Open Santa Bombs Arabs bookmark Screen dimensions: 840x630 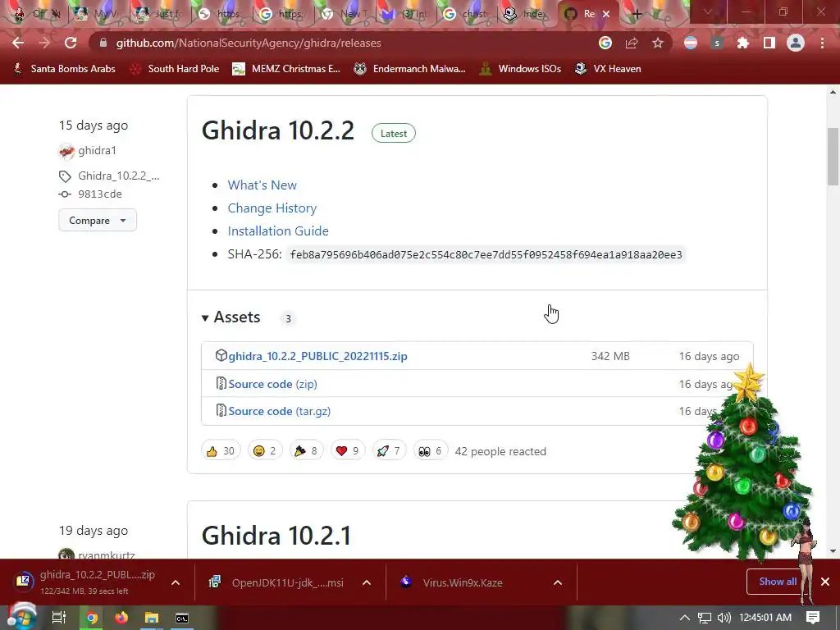pos(64,69)
